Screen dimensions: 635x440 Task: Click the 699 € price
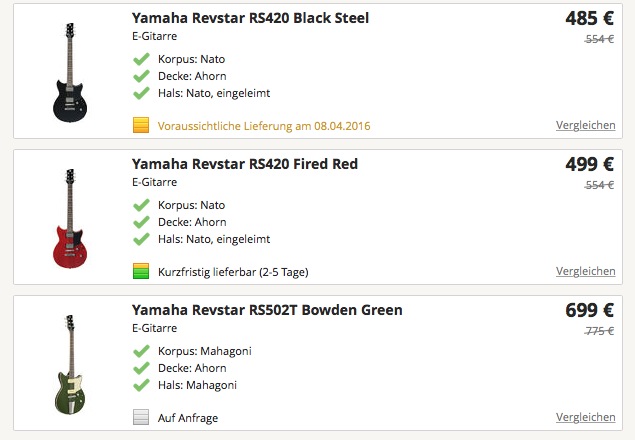[x=589, y=311]
